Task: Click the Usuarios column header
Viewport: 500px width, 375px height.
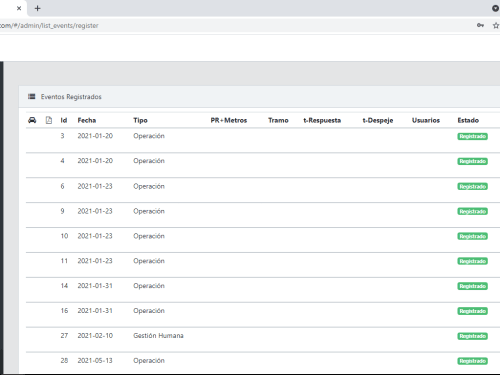Action: [x=426, y=120]
